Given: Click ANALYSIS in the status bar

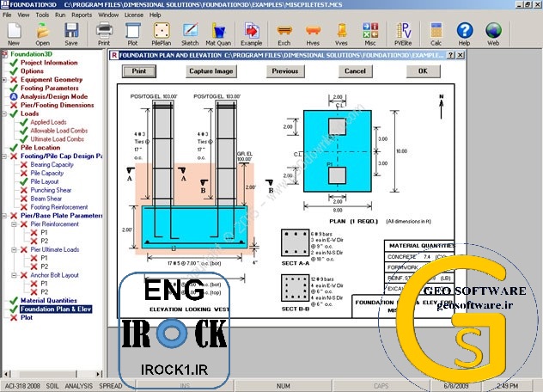Looking at the screenshot, I should click(79, 386).
